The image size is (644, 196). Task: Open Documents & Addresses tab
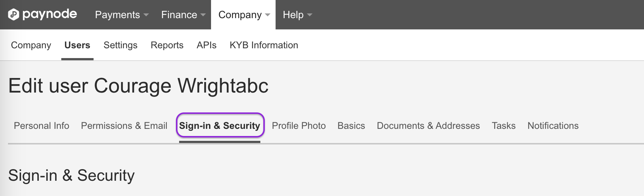428,126
